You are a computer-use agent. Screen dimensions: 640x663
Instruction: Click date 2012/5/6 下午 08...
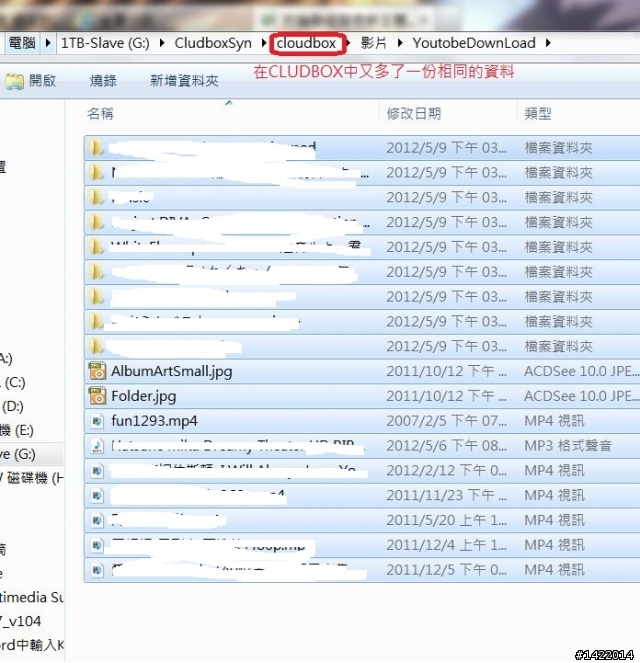click(446, 446)
